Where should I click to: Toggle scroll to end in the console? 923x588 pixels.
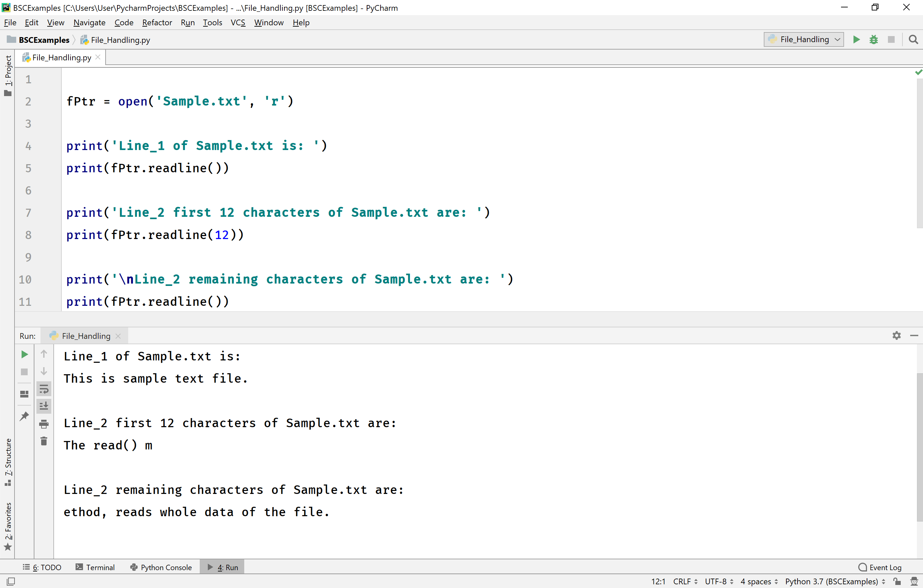(x=44, y=406)
